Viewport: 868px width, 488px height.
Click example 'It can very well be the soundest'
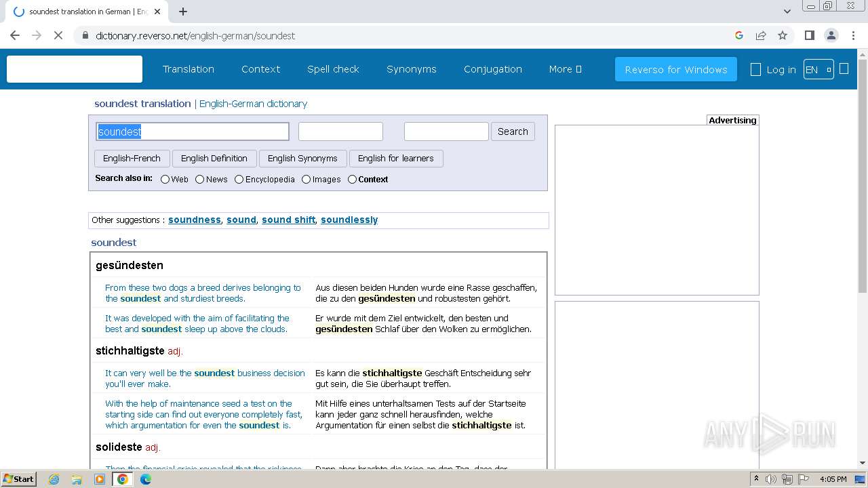(205, 378)
